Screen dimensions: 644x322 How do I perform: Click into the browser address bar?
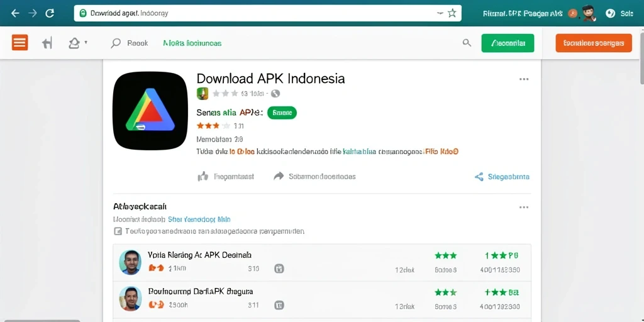267,13
